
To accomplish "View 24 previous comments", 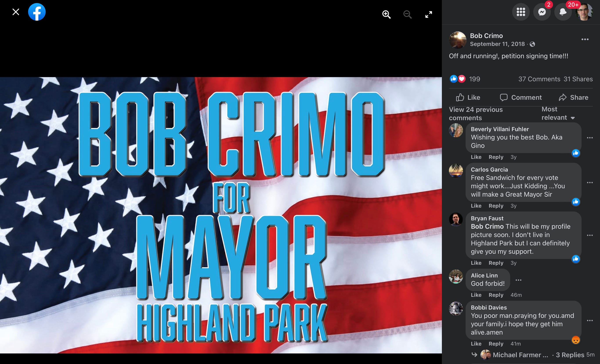I will pyautogui.click(x=476, y=114).
